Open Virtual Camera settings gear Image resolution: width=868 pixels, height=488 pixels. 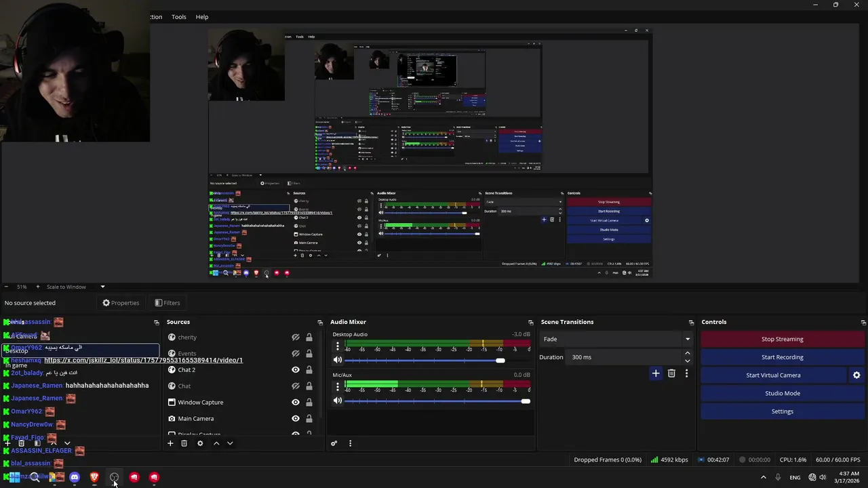point(856,375)
